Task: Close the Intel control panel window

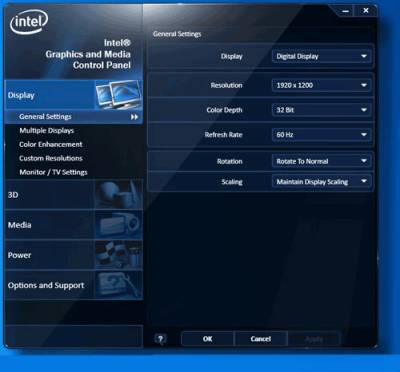Action: (366, 11)
